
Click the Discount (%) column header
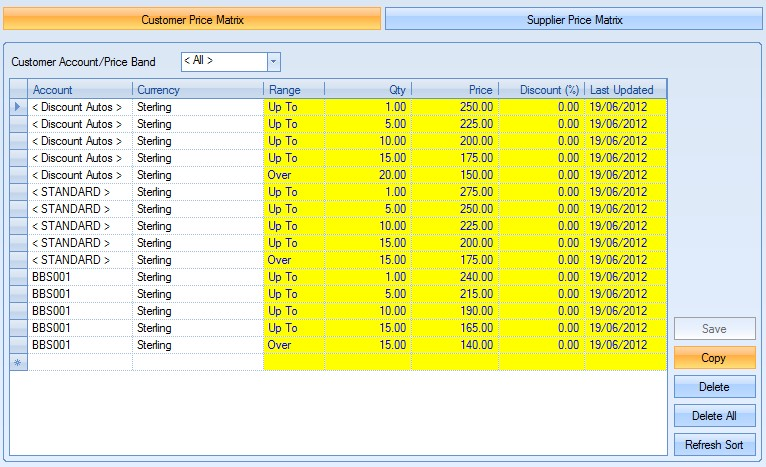pos(540,90)
